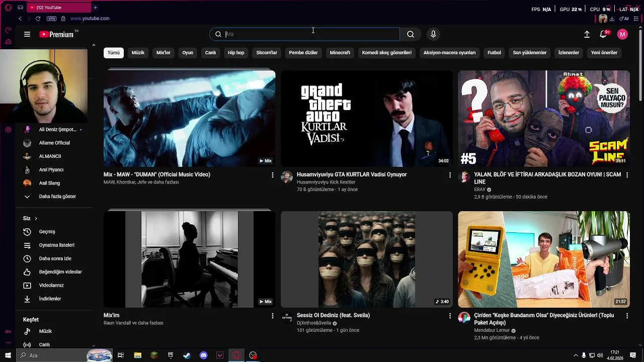Play the MAW DUMAN mix thumbnail
Screen dimensions: 644x362
click(190, 119)
